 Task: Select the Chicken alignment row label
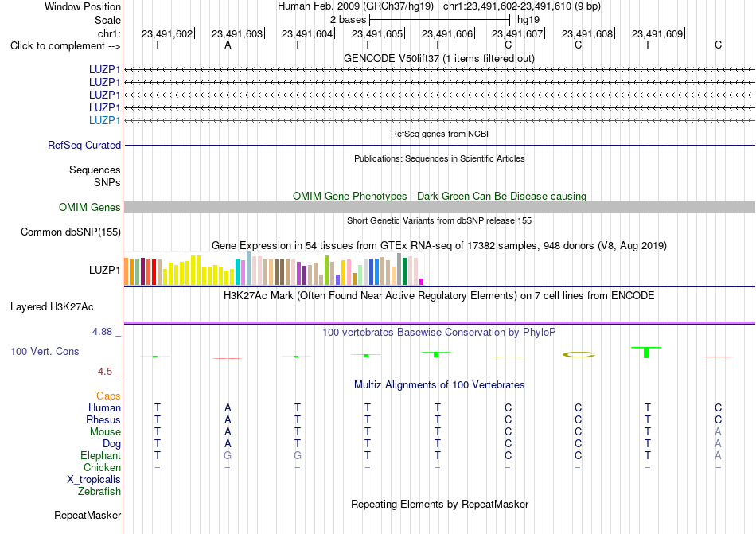[102, 467]
